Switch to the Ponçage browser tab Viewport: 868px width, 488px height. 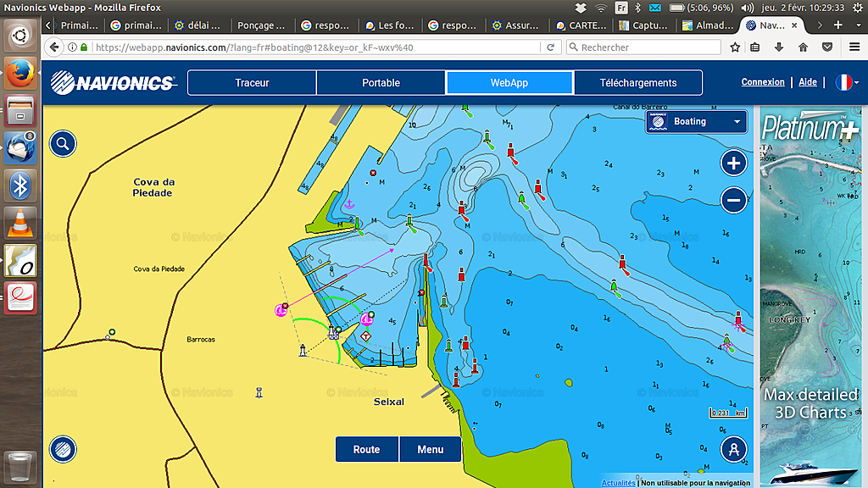(260, 25)
